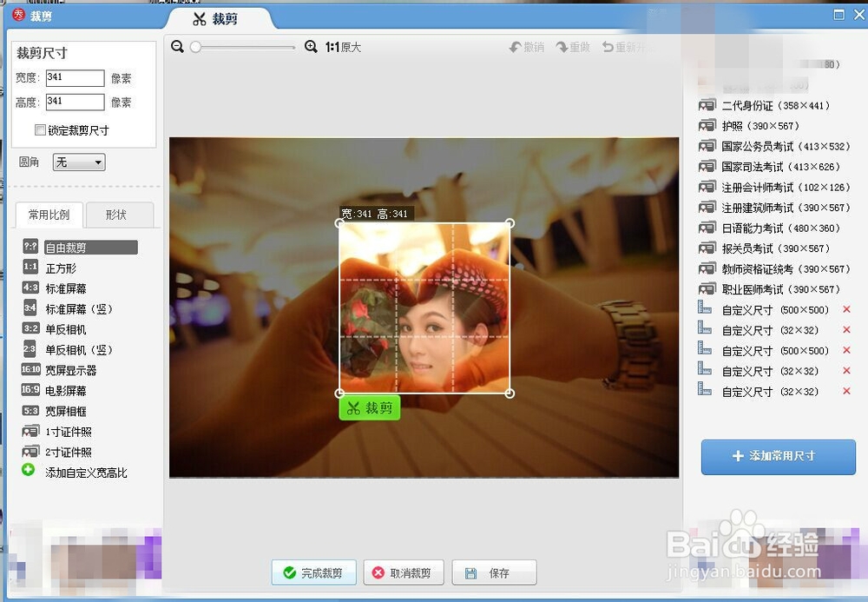Screen dimensions: 868x602
Task: Click the 高度 height input field
Action: (75, 102)
